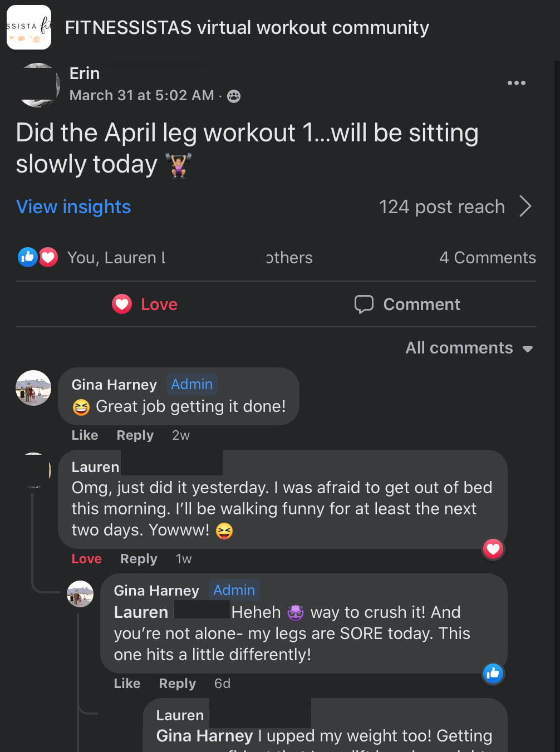This screenshot has width=560, height=752.
Task: Click Reply under Lauren's 'Omg' comment
Action: [x=139, y=559]
